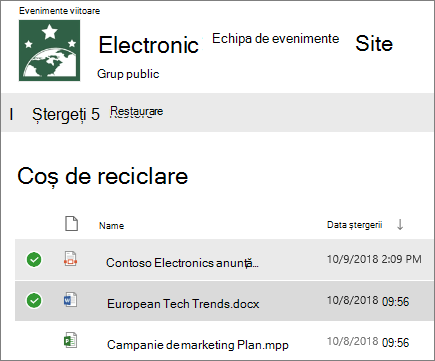435x361 pixels.
Task: Select the Word icon for European Tech Trends
Action: point(70,300)
